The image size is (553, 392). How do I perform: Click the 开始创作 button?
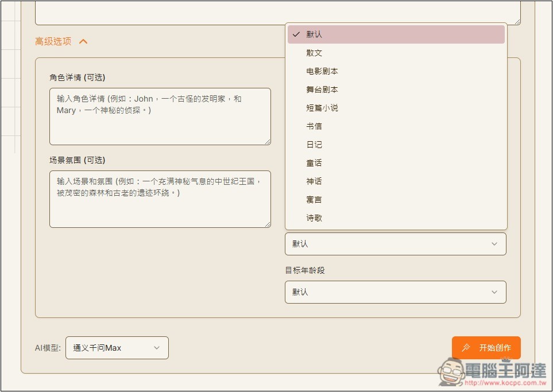[486, 348]
